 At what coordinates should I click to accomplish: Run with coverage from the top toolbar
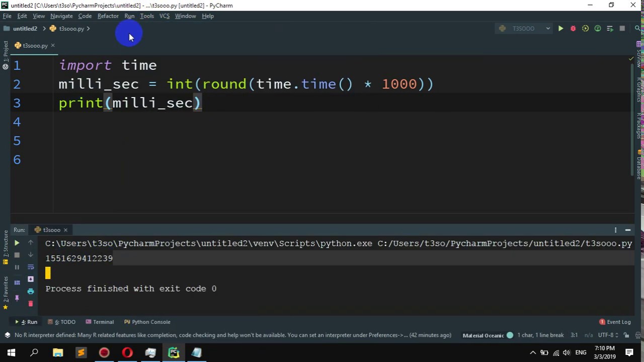coord(585,29)
